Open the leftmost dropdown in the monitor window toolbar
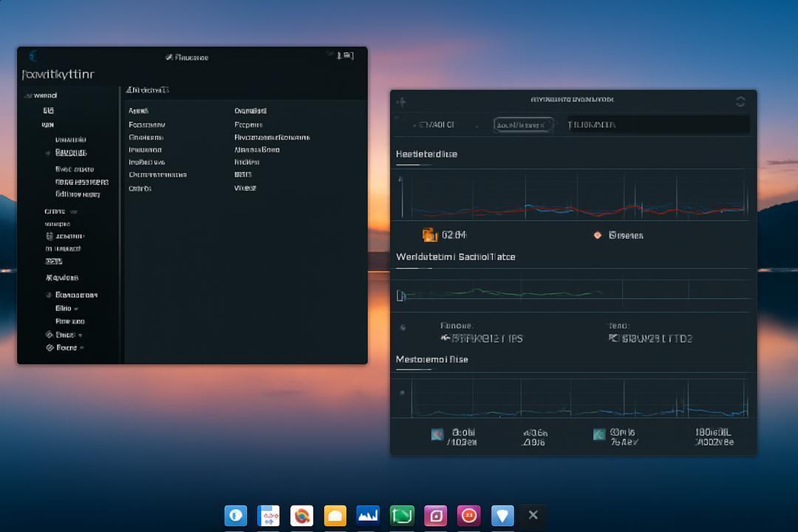Viewport: 798px width, 532px height. pyautogui.click(x=446, y=125)
